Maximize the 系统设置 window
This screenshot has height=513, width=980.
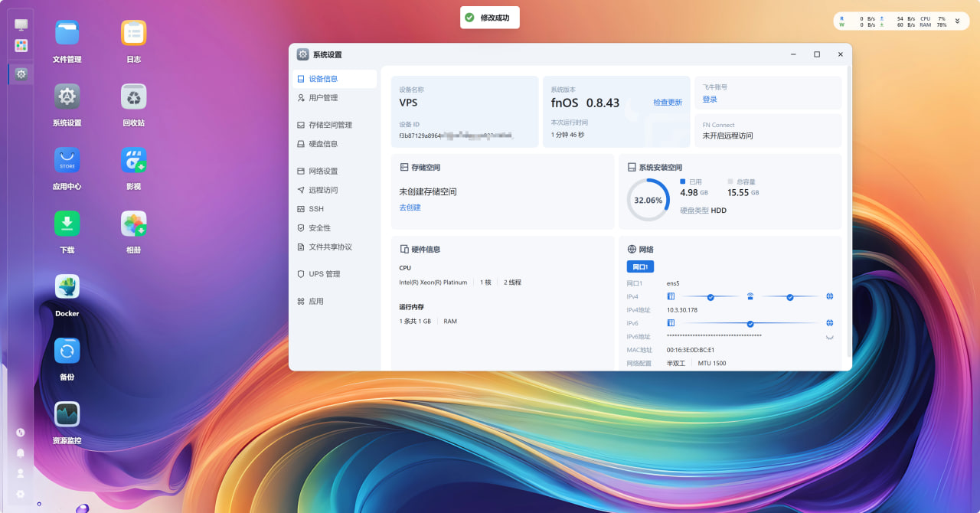coord(817,54)
